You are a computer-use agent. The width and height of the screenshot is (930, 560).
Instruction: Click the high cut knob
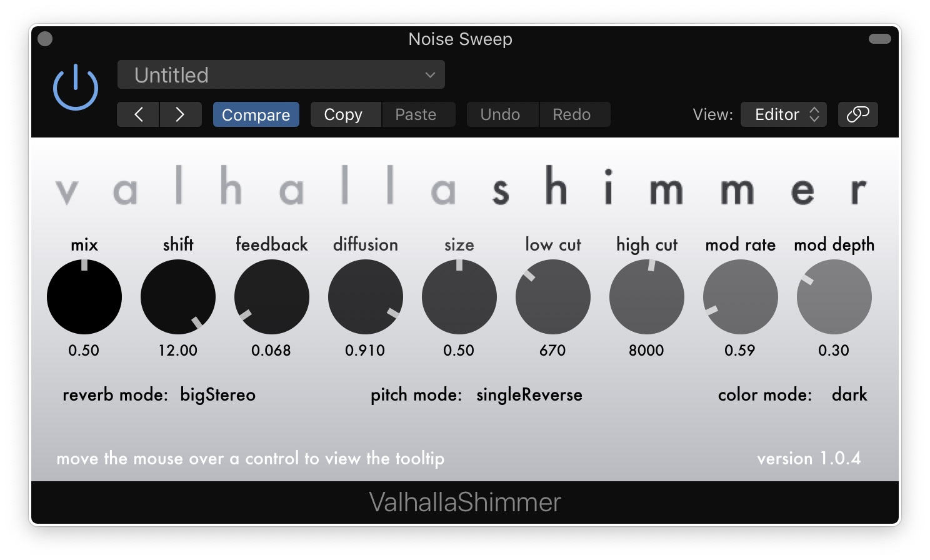pos(647,297)
